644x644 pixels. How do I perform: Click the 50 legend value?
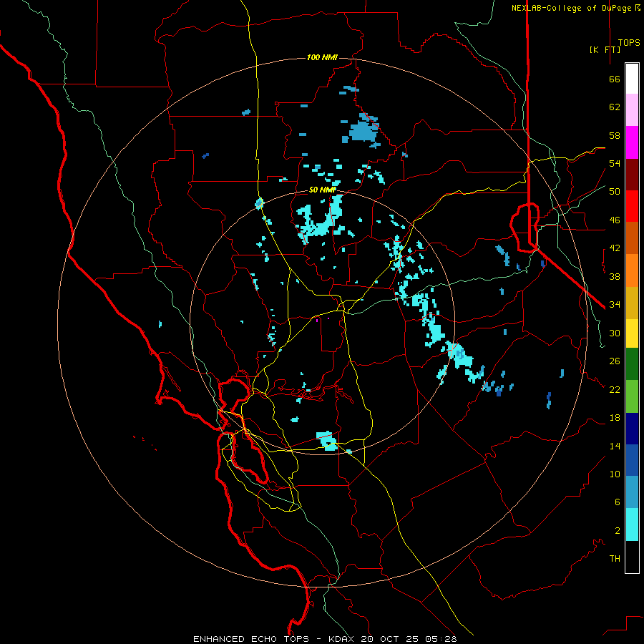(615, 192)
